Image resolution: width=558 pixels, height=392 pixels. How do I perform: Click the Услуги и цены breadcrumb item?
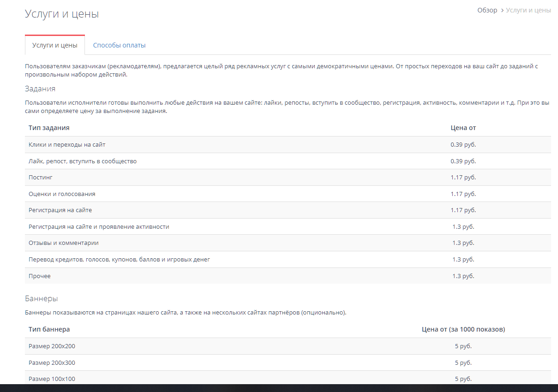[528, 10]
